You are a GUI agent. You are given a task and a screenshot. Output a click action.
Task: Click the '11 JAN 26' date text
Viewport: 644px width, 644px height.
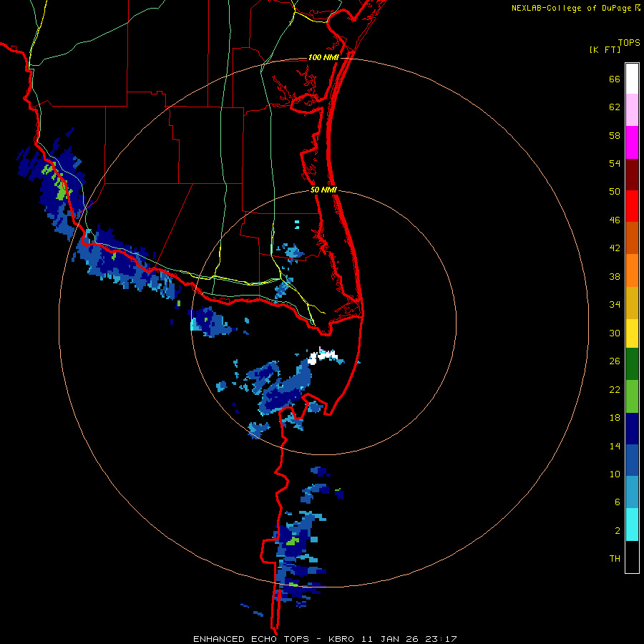click(390, 639)
